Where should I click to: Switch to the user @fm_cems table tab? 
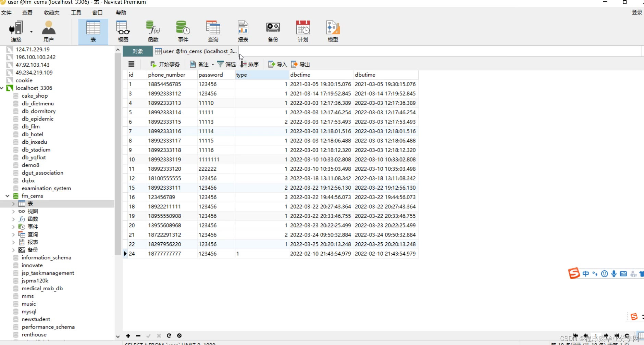click(196, 51)
